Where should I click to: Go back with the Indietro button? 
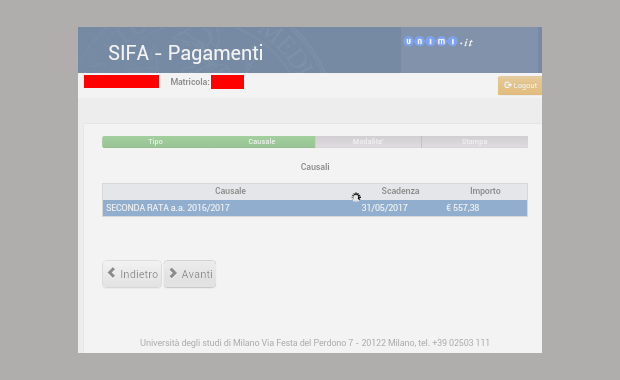coord(132,274)
